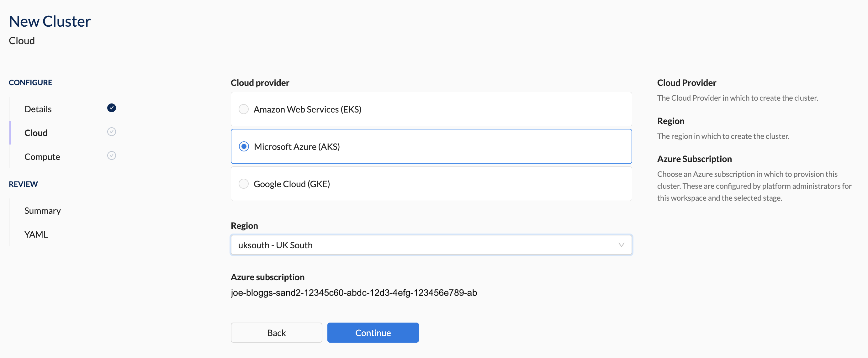Image resolution: width=868 pixels, height=358 pixels.
Task: Click the Region field label above the dropdown
Action: tap(244, 226)
